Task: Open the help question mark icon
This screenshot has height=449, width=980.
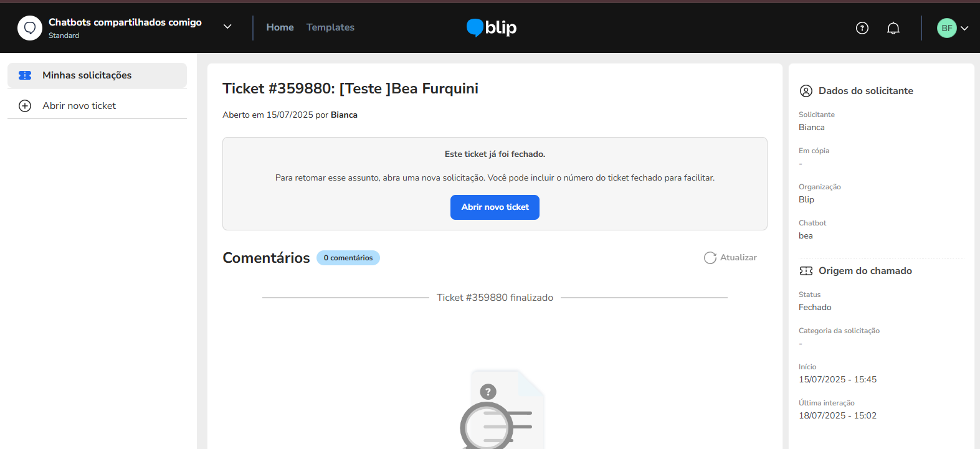Action: [862, 28]
